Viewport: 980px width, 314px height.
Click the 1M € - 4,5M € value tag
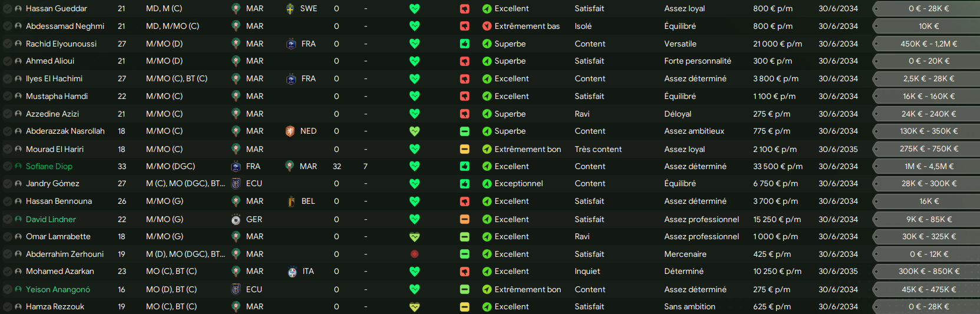tap(929, 167)
